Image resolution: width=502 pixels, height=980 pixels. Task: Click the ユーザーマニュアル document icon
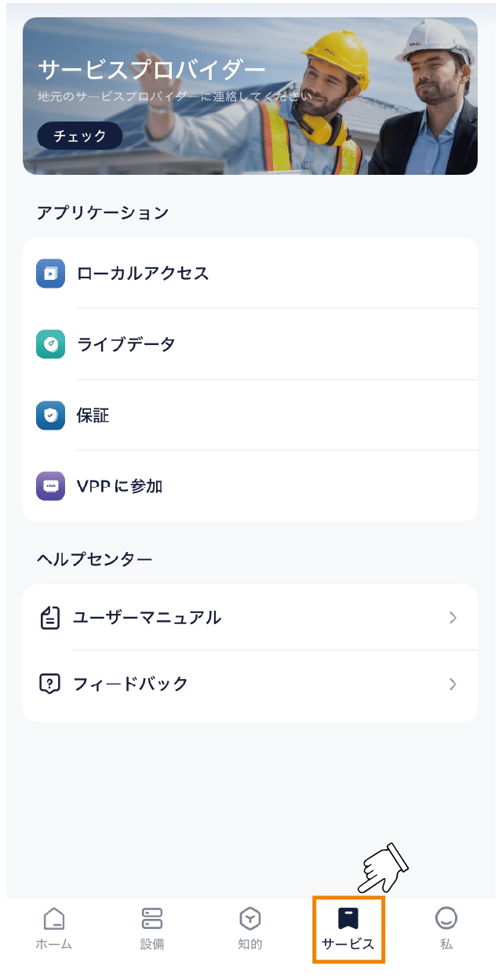point(50,618)
